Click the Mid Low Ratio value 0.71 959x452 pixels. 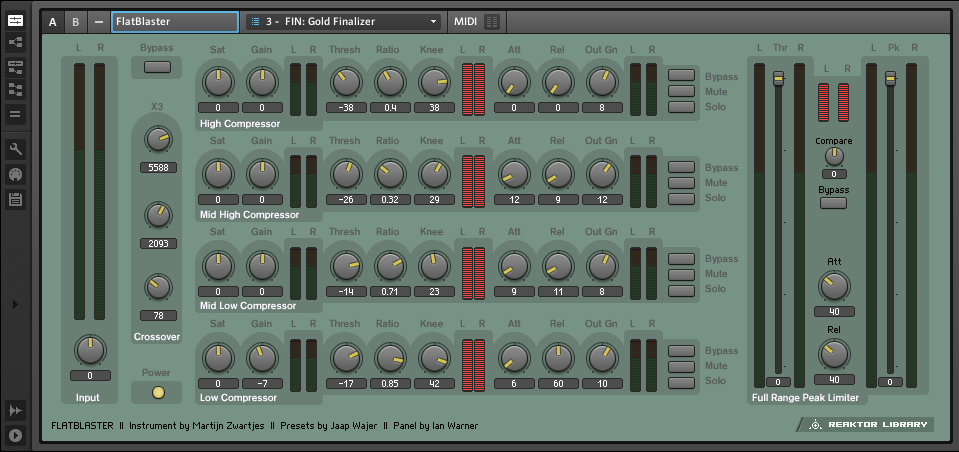click(390, 292)
